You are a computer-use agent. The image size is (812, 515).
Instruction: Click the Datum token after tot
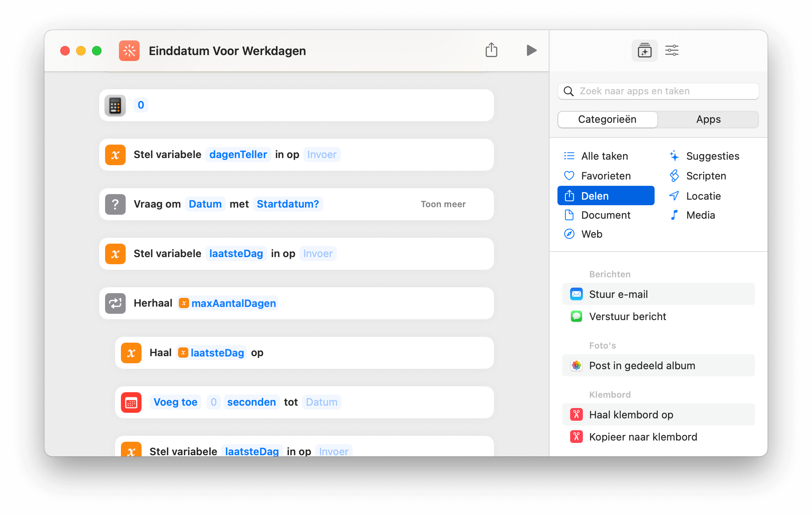coord(322,402)
